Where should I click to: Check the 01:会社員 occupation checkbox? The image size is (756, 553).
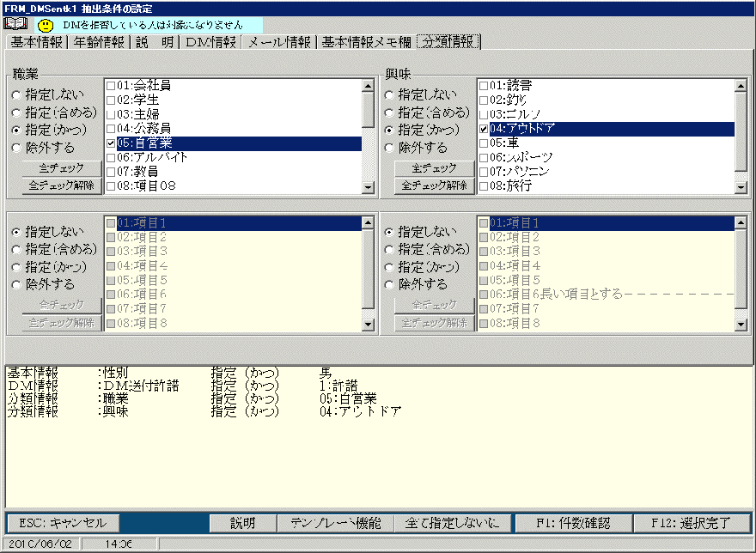111,86
